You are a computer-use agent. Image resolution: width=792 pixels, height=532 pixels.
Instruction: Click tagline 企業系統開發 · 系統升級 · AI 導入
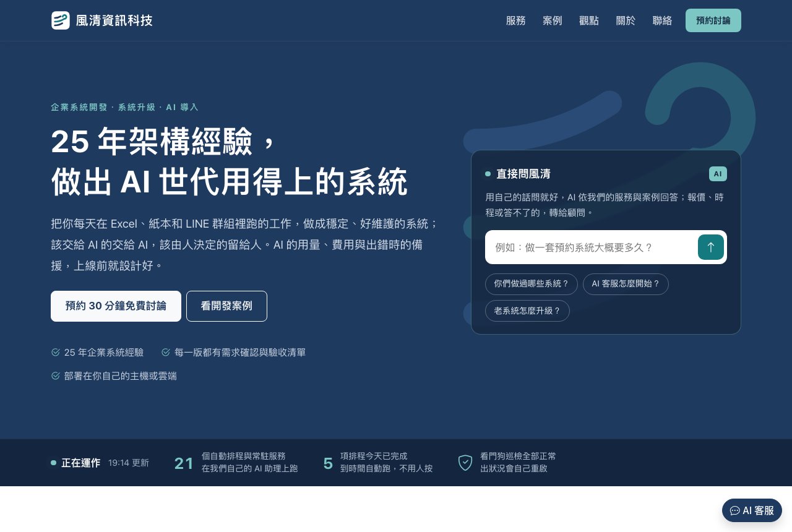[124, 107]
